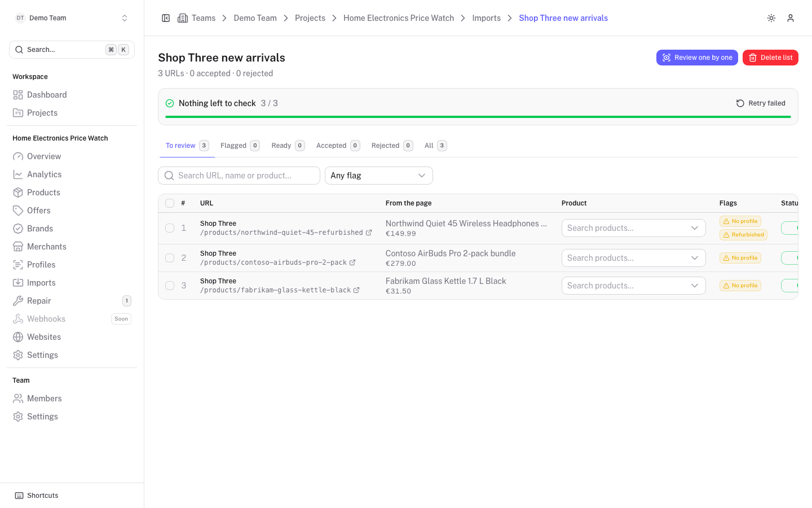Viewport: 812px width, 508px height.
Task: Open Brands in sidebar
Action: click(x=72, y=229)
